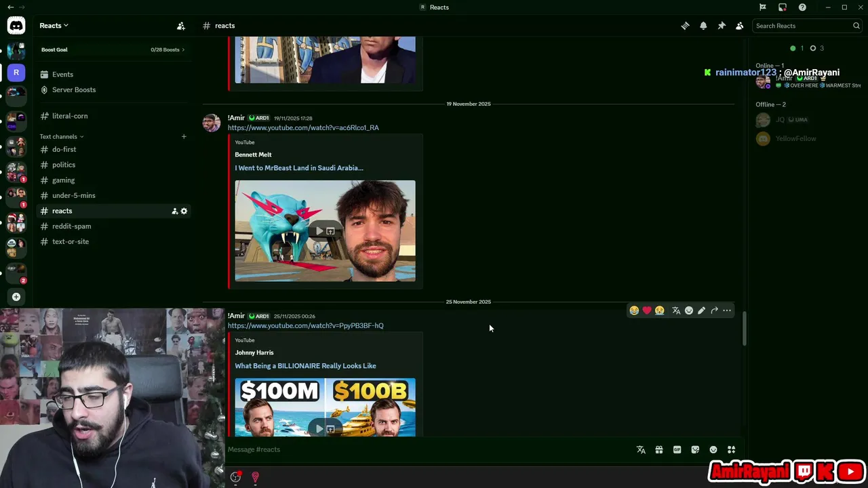868x488 pixels.
Task: Edit message with the pencil icon
Action: [702, 310]
